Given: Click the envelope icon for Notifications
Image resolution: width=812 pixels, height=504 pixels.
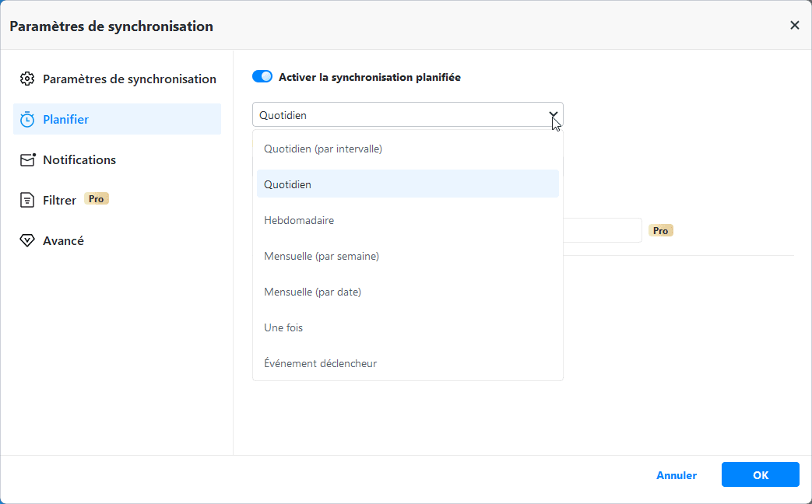Looking at the screenshot, I should click(28, 159).
